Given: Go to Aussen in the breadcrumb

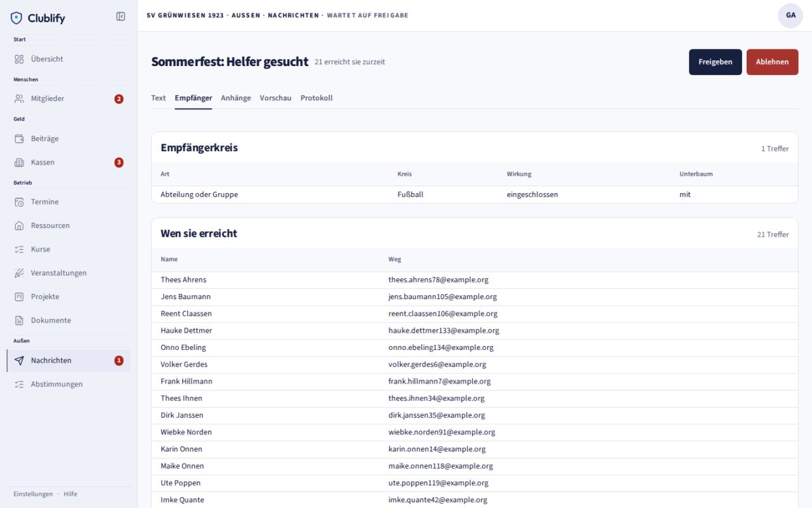Looking at the screenshot, I should click(x=246, y=15).
